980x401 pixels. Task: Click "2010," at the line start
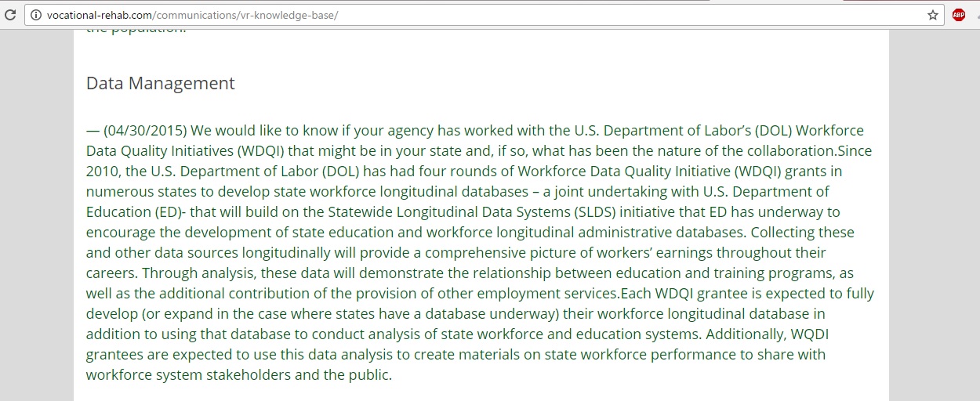(x=103, y=172)
